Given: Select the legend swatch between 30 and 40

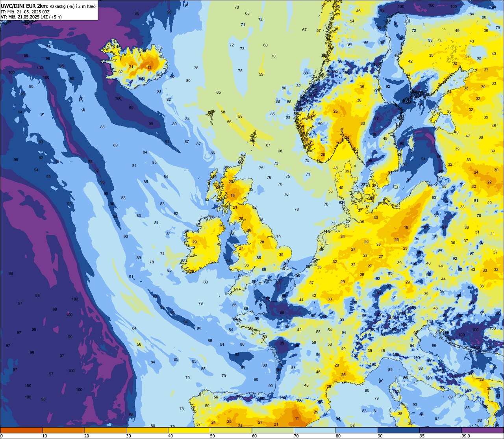Looking at the screenshot, I should click(x=147, y=430).
